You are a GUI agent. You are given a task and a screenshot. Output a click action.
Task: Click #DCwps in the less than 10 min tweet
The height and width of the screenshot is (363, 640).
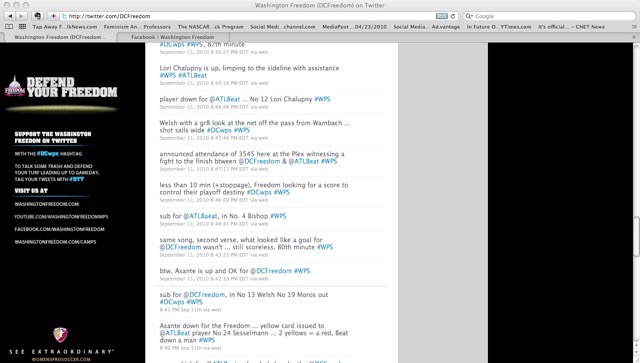pos(259,192)
